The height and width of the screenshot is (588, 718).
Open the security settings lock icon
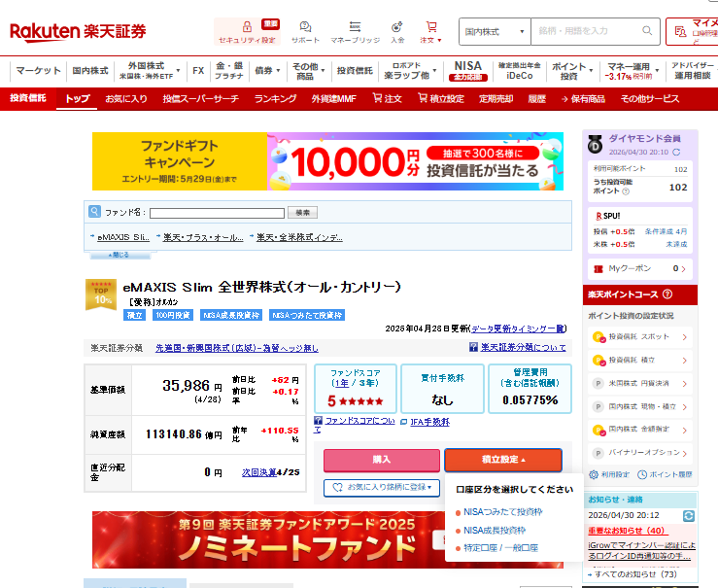pos(247,26)
